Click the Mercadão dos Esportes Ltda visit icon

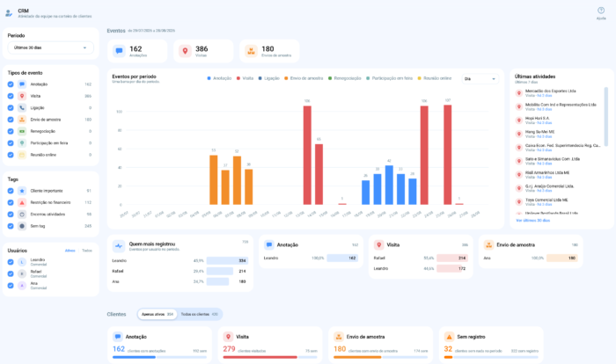click(x=519, y=93)
